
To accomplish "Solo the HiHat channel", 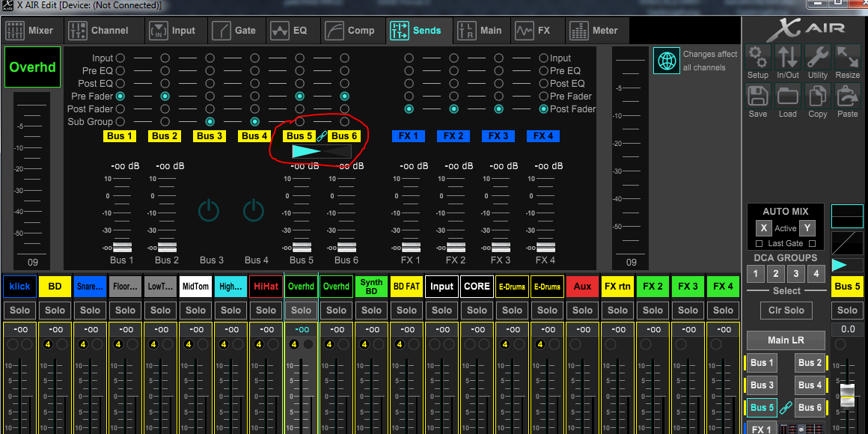I will click(266, 311).
